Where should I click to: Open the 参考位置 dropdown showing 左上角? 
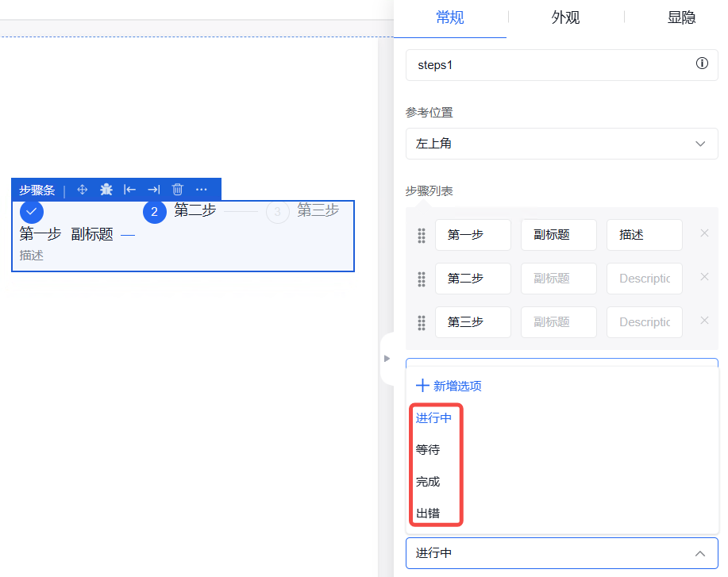[x=561, y=144]
